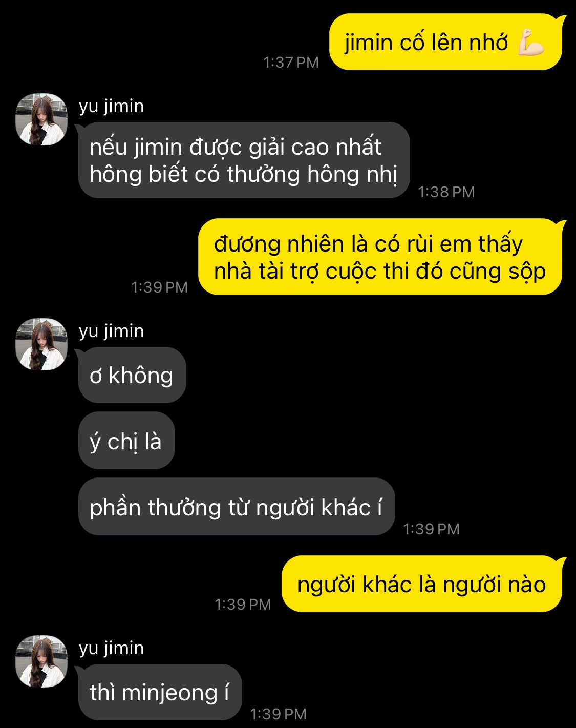Tap the 1:39 PM timestamp beside 'đương nhiên' bubble
The image size is (576, 728).
pyautogui.click(x=160, y=287)
